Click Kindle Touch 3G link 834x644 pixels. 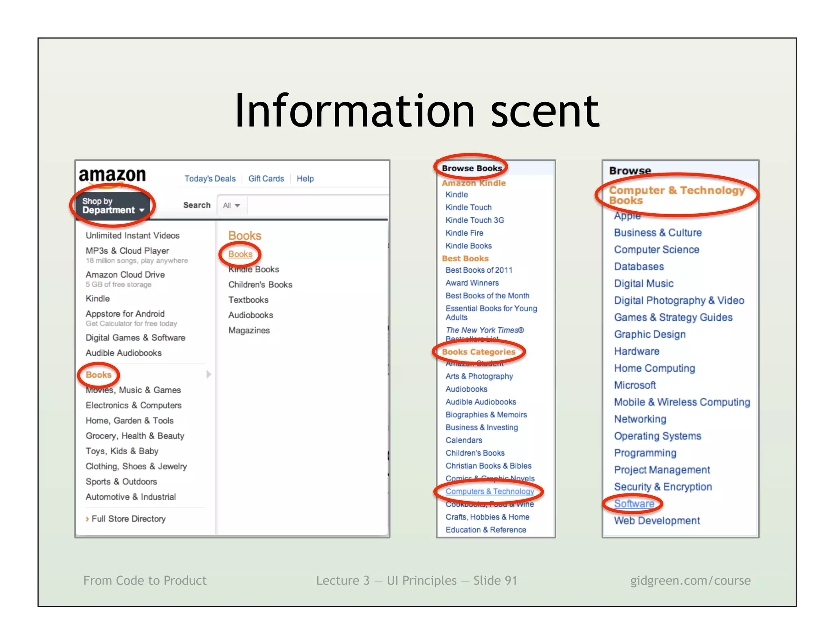coord(475,220)
